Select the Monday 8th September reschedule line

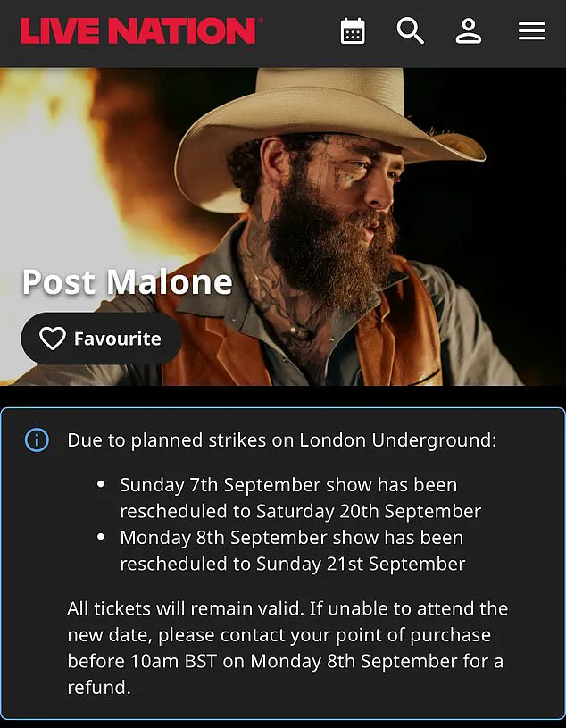click(291, 538)
